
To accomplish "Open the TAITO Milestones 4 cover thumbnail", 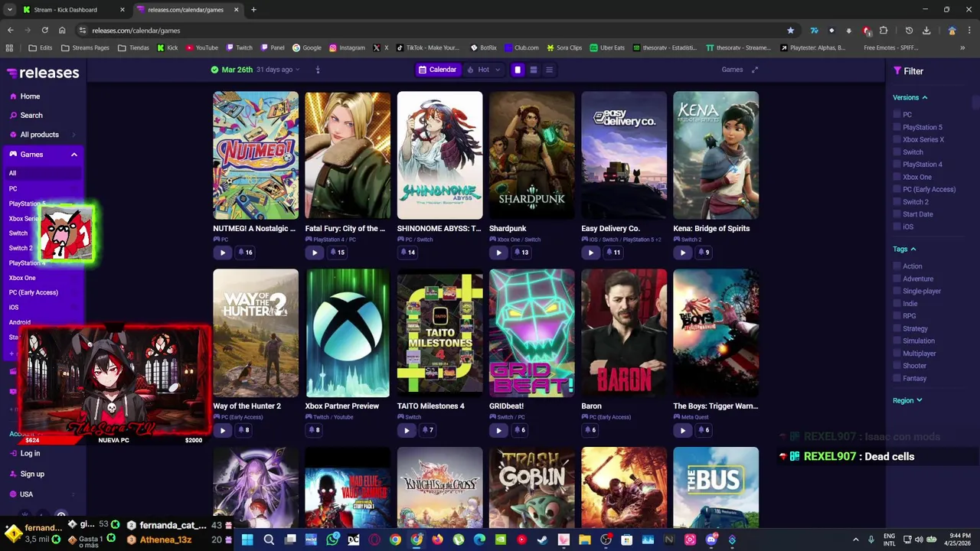I will point(440,333).
